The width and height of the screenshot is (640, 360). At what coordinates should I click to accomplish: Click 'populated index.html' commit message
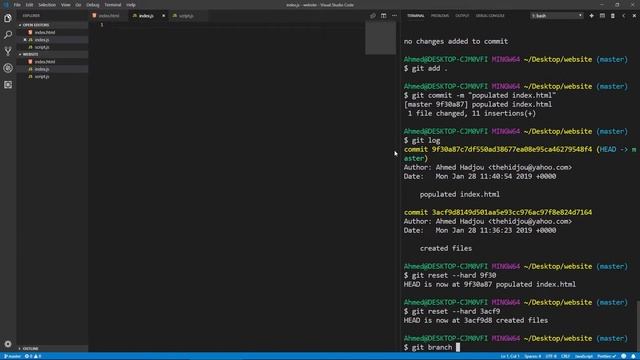point(460,194)
